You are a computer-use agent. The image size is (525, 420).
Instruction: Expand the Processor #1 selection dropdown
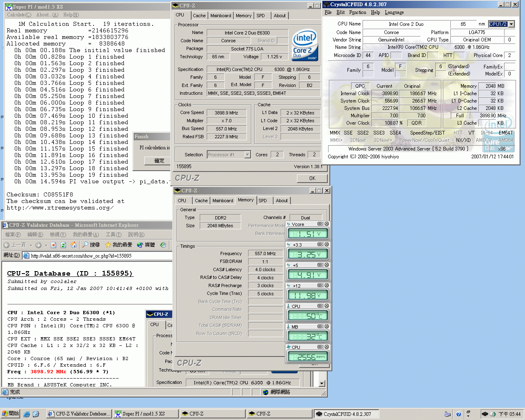point(247,155)
